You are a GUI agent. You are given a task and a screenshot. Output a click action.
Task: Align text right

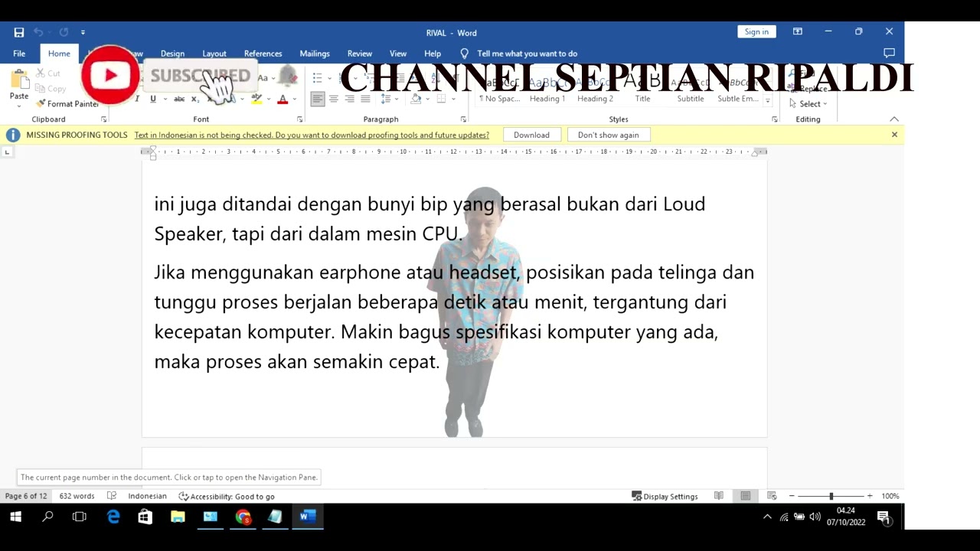click(349, 99)
